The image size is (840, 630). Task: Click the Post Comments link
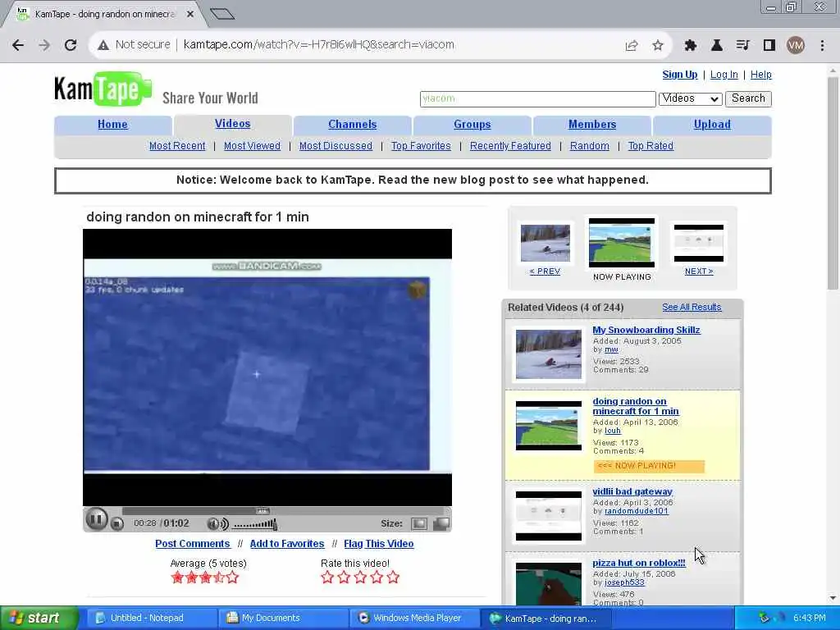point(192,544)
